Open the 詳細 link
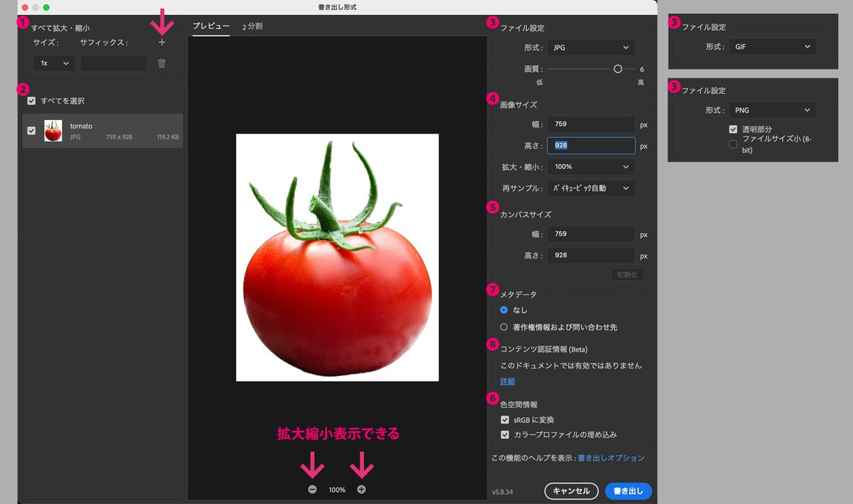 pos(508,382)
